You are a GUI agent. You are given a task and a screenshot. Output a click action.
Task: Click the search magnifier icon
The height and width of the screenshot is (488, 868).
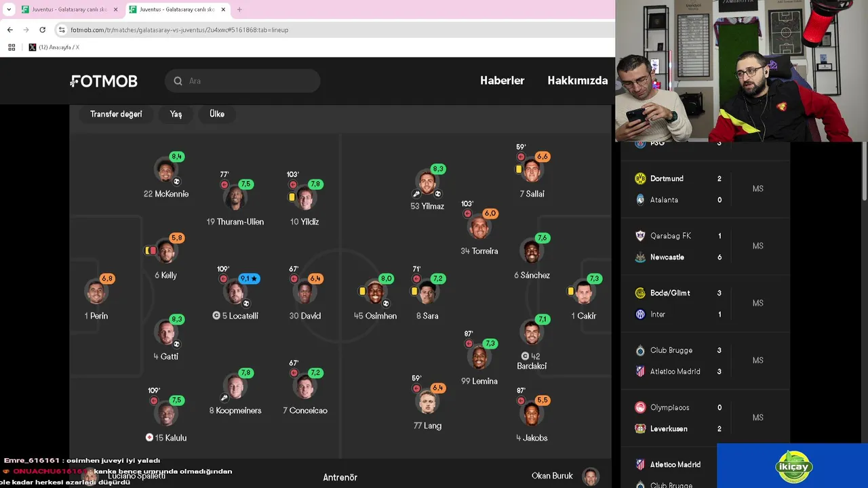coord(178,81)
